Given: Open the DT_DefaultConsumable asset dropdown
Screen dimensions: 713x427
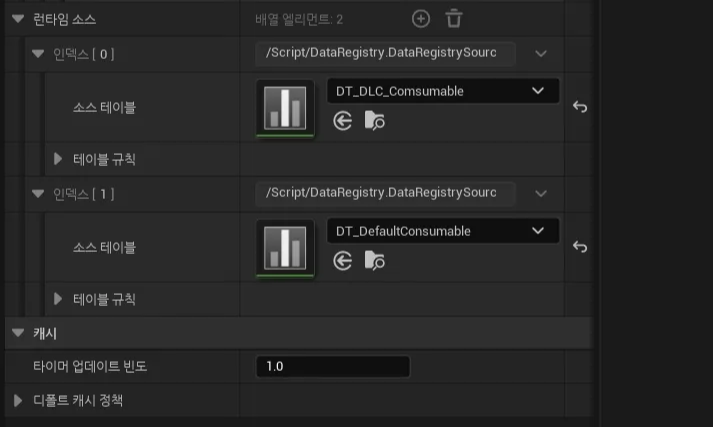Looking at the screenshot, I should (540, 231).
